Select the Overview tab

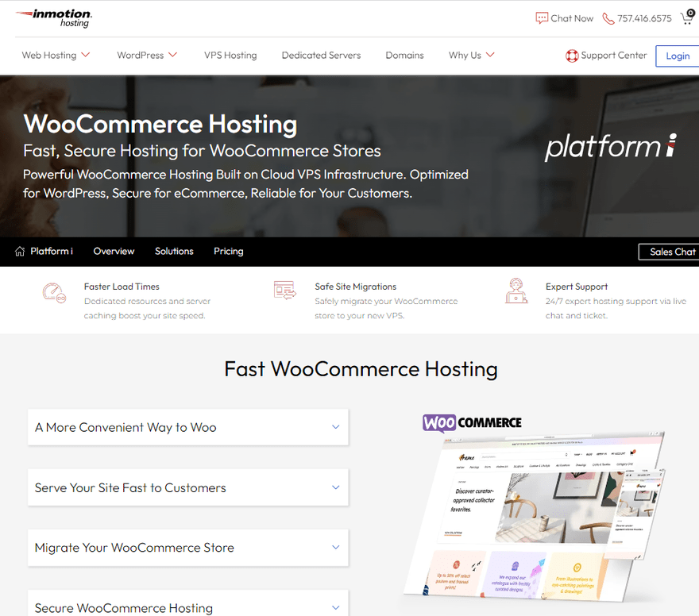(x=114, y=251)
